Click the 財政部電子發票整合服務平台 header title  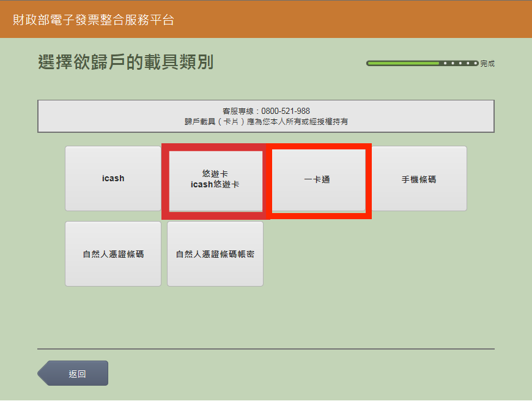(x=94, y=20)
